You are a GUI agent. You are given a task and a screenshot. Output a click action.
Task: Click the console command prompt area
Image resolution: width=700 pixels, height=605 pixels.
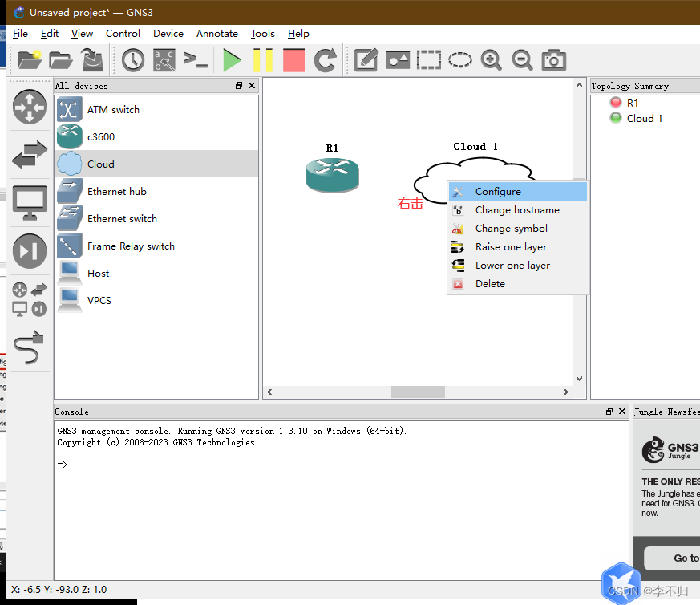[342, 501]
